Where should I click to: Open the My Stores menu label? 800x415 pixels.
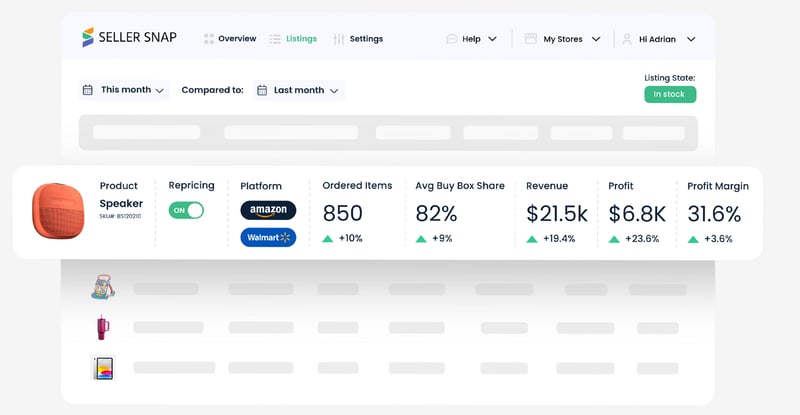(x=563, y=39)
